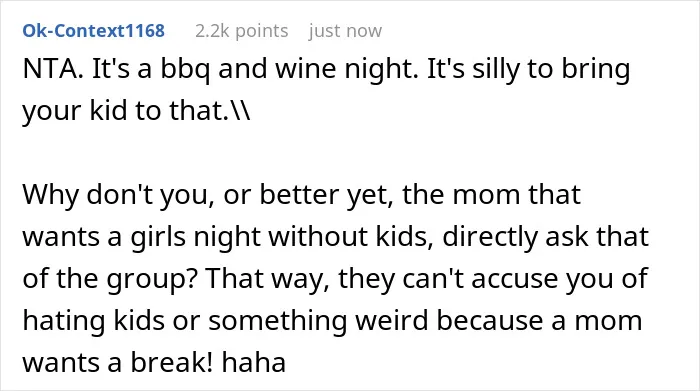Click the 2.2k points score label
This screenshot has width=700, height=391.
pos(242,31)
